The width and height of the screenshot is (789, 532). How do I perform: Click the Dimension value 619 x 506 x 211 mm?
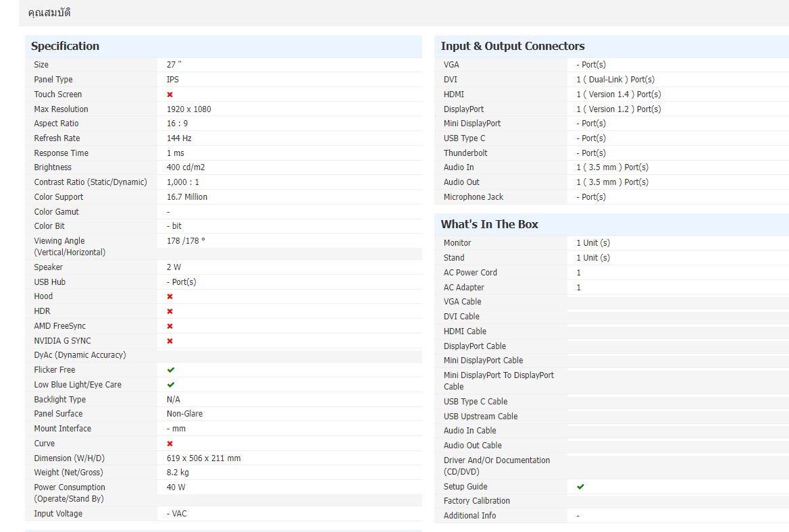[203, 458]
